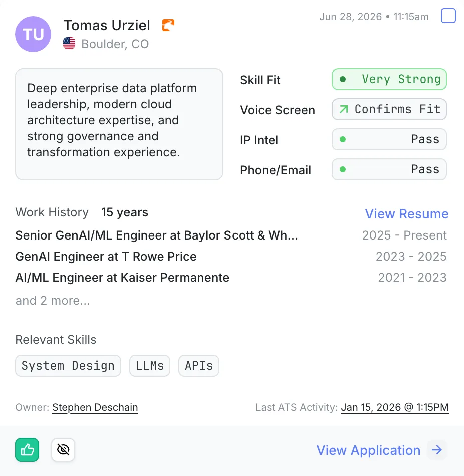This screenshot has width=464, height=476.
Task: Click the Last ATS Activity date link
Action: (x=395, y=407)
